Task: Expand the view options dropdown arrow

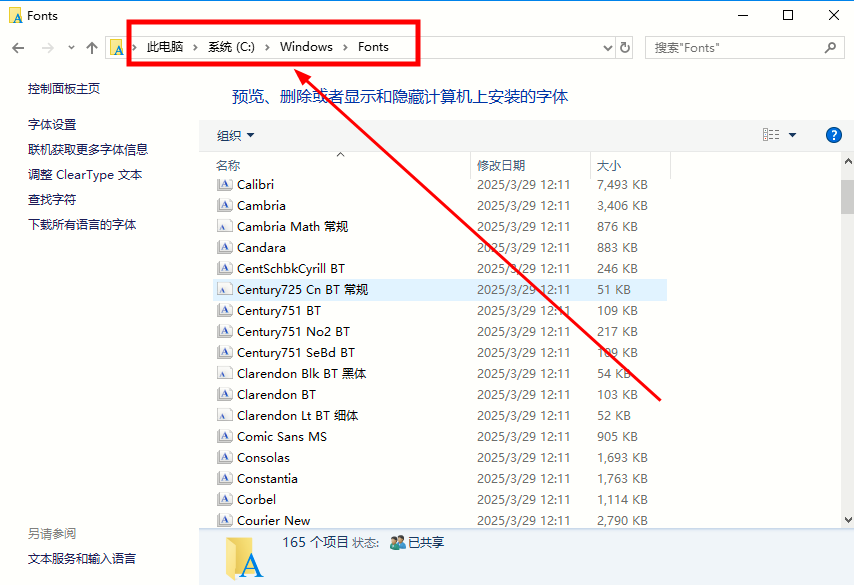Action: 793,135
